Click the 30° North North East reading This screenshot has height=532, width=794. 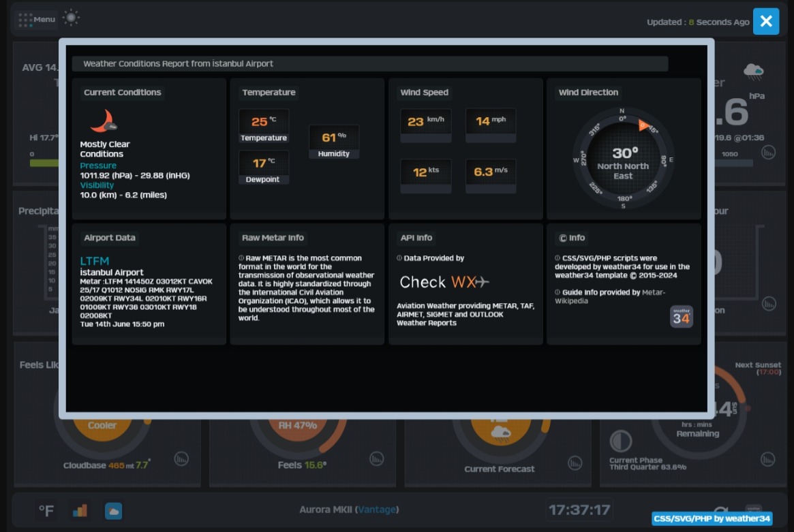click(x=623, y=163)
